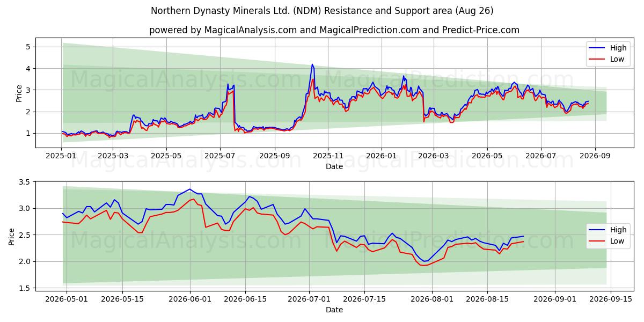The height and width of the screenshot is (322, 644).
Task: Click the '2025-05' x-axis label
Action: click(166, 156)
